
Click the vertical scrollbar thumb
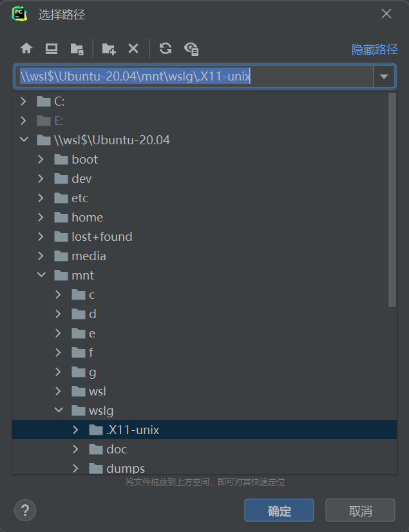tap(392, 200)
